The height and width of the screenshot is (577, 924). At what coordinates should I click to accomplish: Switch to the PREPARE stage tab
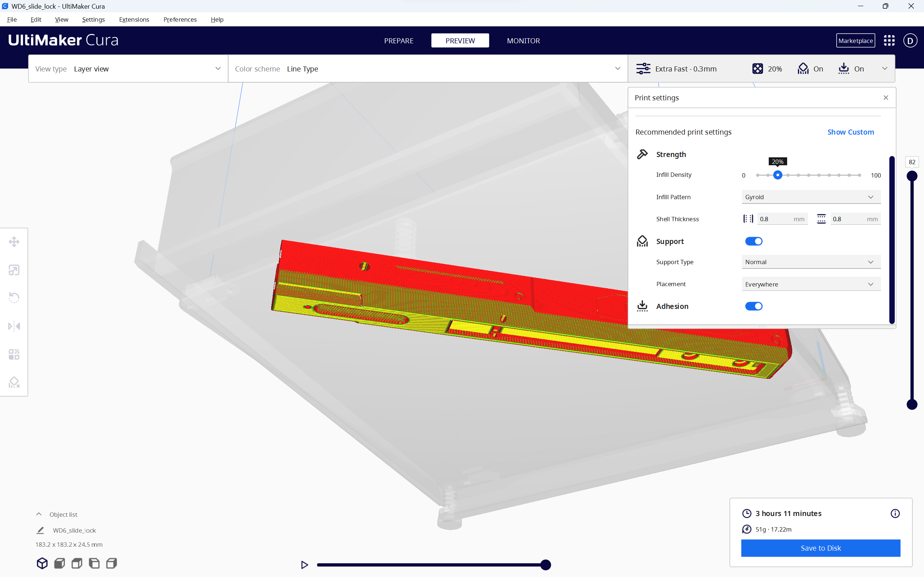(x=399, y=40)
